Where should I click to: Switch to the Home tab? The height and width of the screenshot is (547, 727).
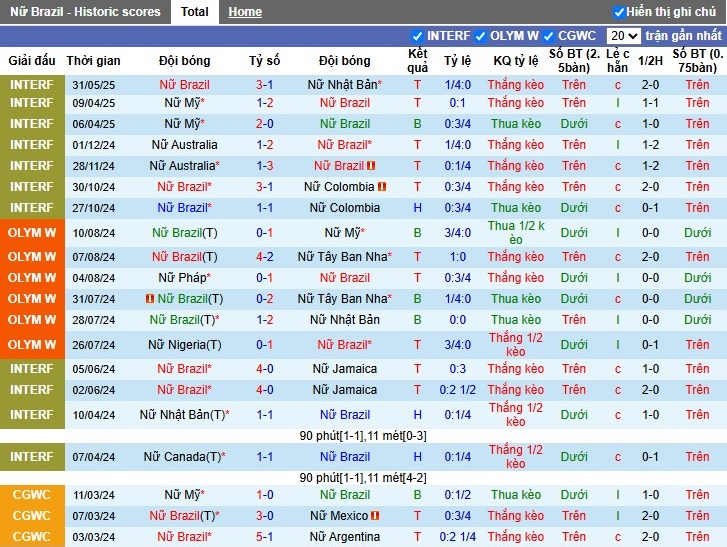[x=245, y=12]
